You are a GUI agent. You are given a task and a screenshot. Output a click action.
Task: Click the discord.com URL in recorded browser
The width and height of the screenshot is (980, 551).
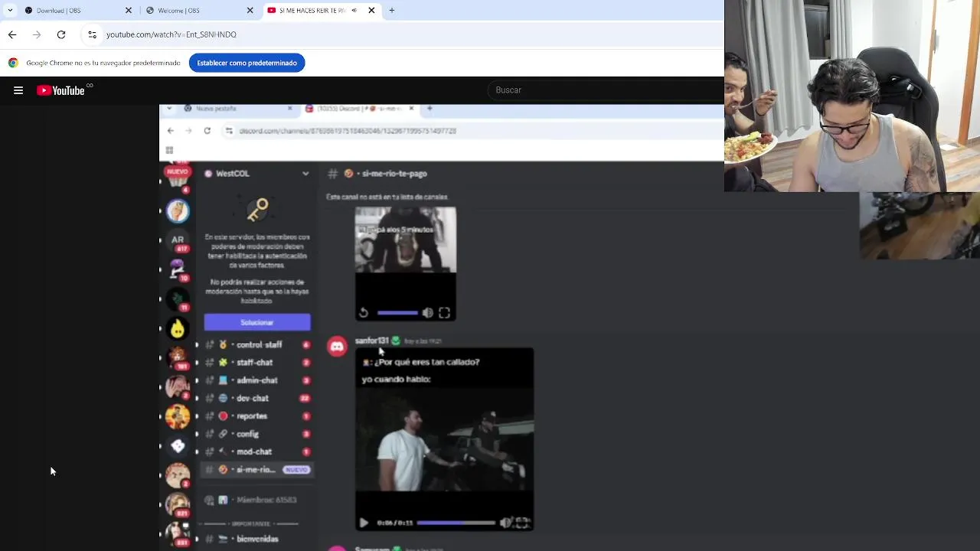(x=348, y=131)
